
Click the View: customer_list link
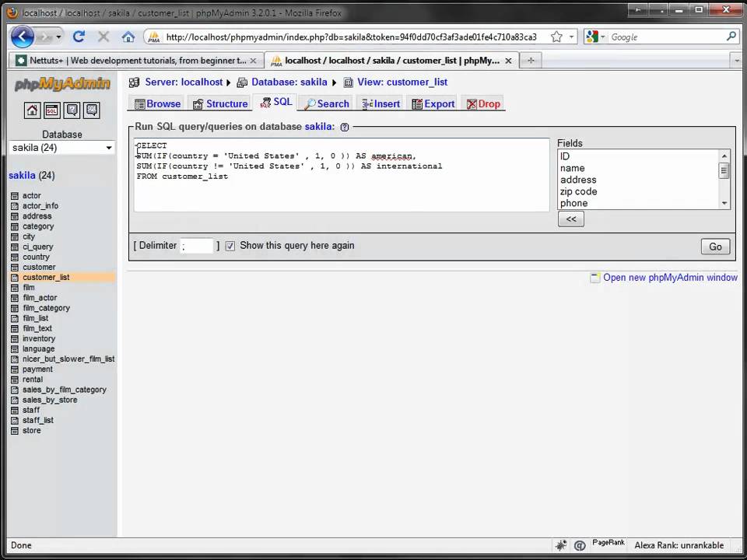(402, 82)
